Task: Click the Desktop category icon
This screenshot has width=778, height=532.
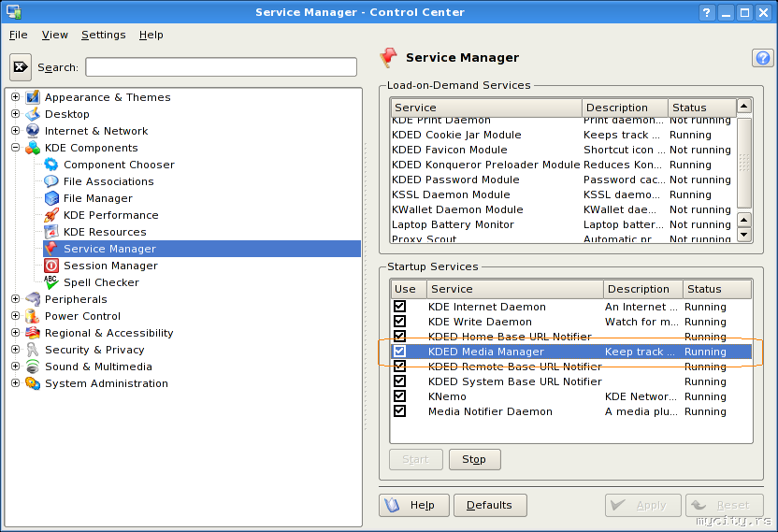Action: tap(33, 114)
